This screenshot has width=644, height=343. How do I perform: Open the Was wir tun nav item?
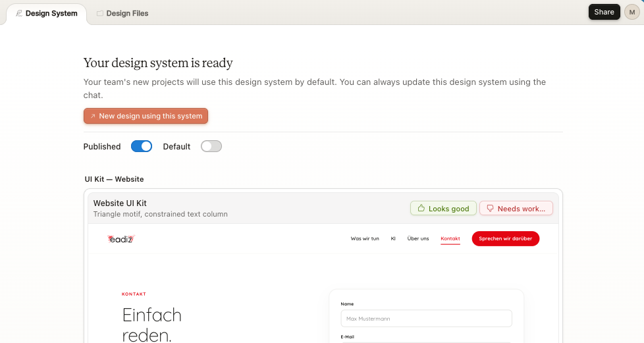[365, 238]
